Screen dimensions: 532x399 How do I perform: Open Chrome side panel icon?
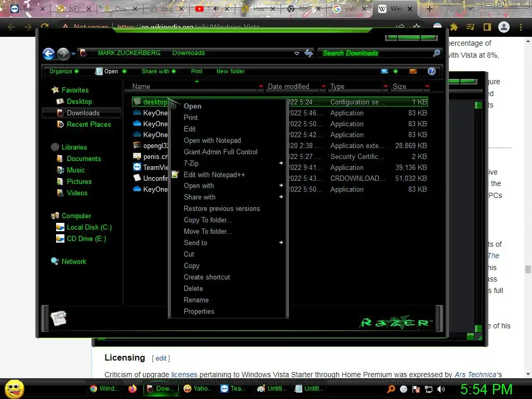(487, 27)
